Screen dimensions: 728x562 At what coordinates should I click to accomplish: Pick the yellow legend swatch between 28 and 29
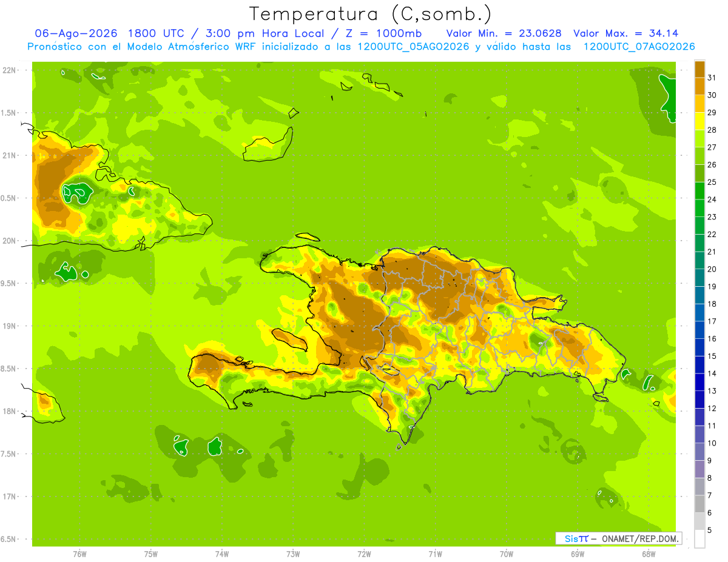click(699, 121)
